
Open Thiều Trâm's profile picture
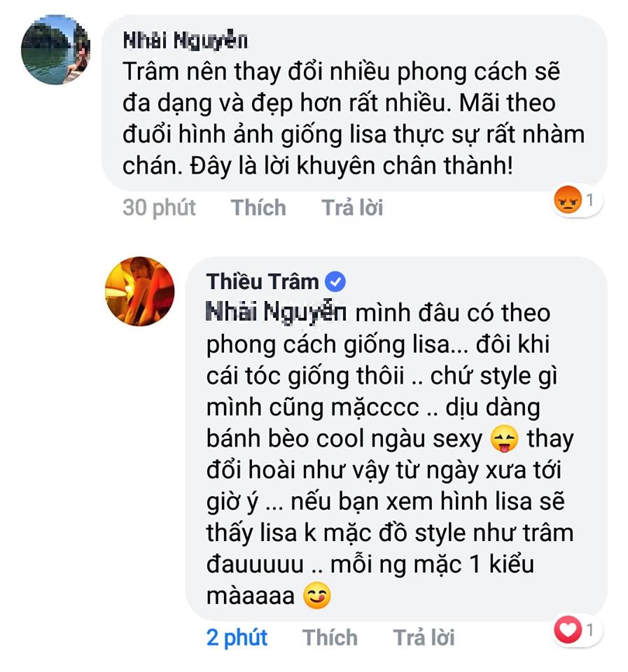click(x=139, y=292)
